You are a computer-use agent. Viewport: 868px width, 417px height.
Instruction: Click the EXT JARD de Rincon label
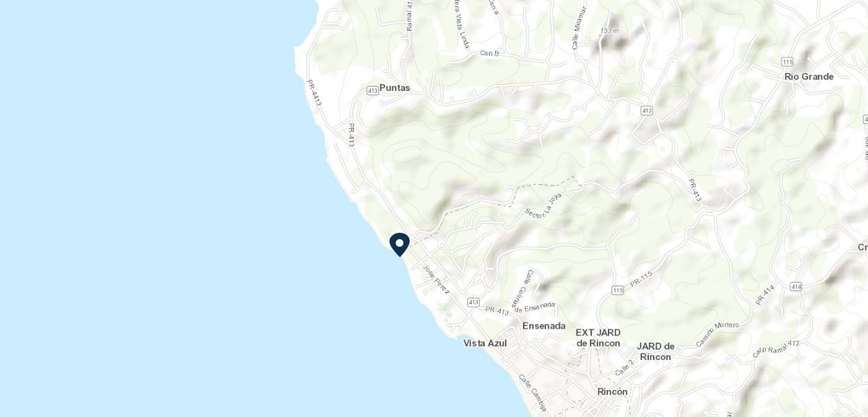tap(598, 338)
